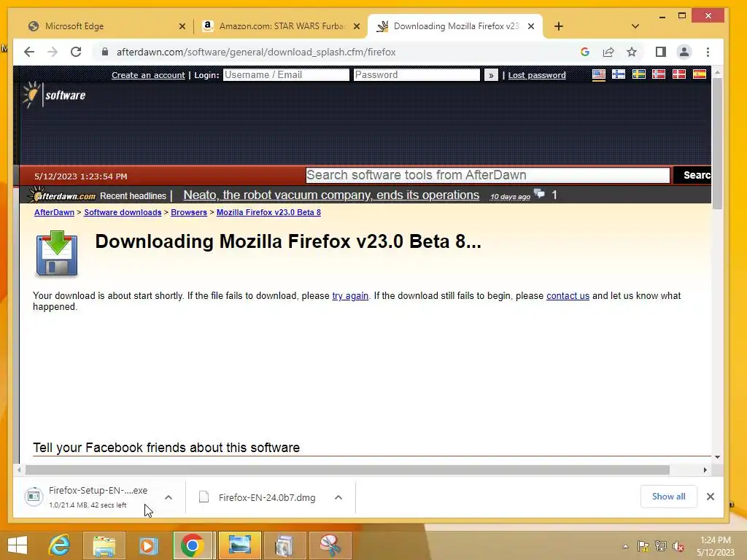The width and height of the screenshot is (747, 560).
Task: Open the Browsers breadcrumb link
Action: 189,212
